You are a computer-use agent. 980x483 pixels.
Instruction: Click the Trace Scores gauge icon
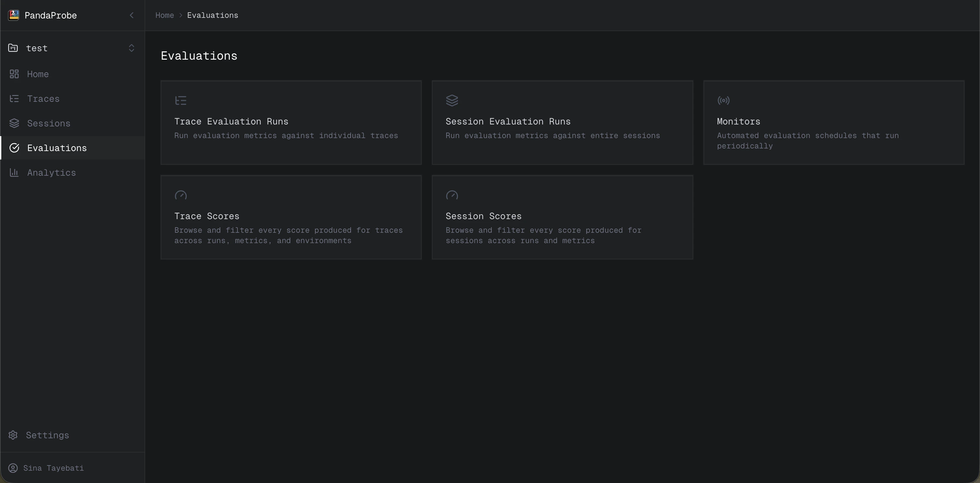coord(181,195)
